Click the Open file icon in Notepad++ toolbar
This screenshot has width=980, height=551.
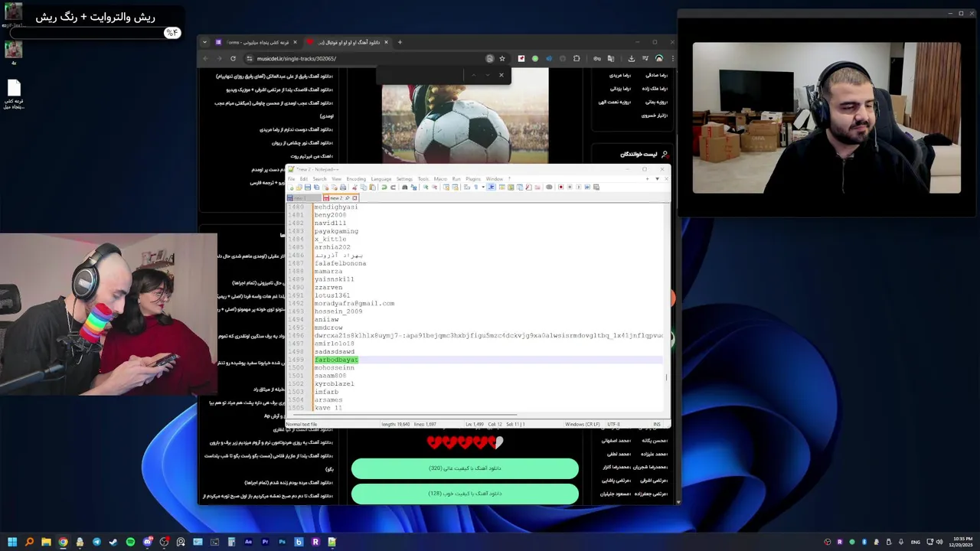[x=299, y=187]
